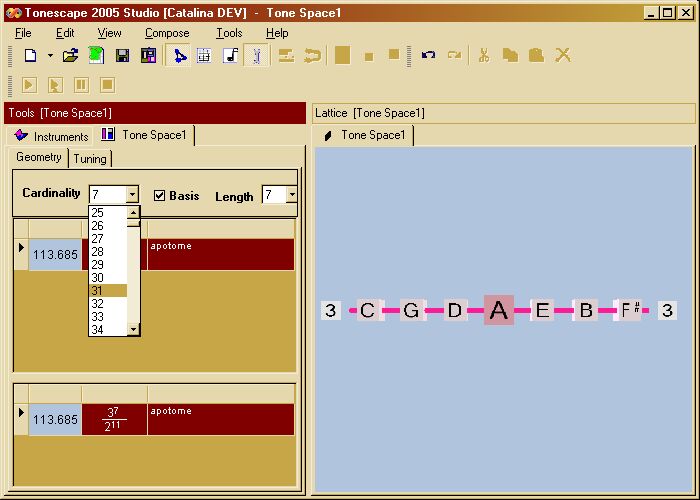700x500 pixels.
Task: Open the Tools menu
Action: [x=229, y=33]
